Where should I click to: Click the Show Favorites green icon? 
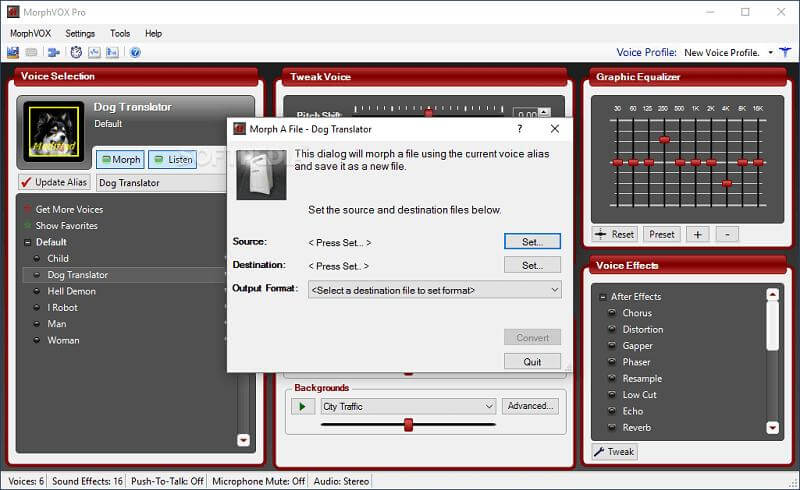28,226
